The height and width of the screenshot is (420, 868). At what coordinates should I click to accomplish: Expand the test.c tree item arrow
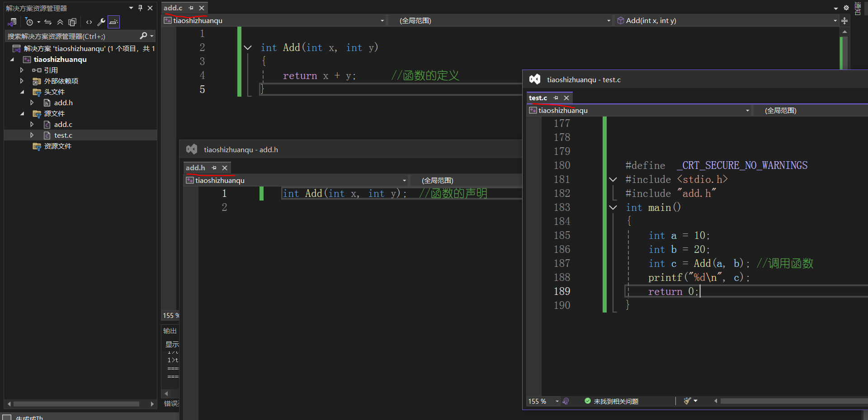32,135
